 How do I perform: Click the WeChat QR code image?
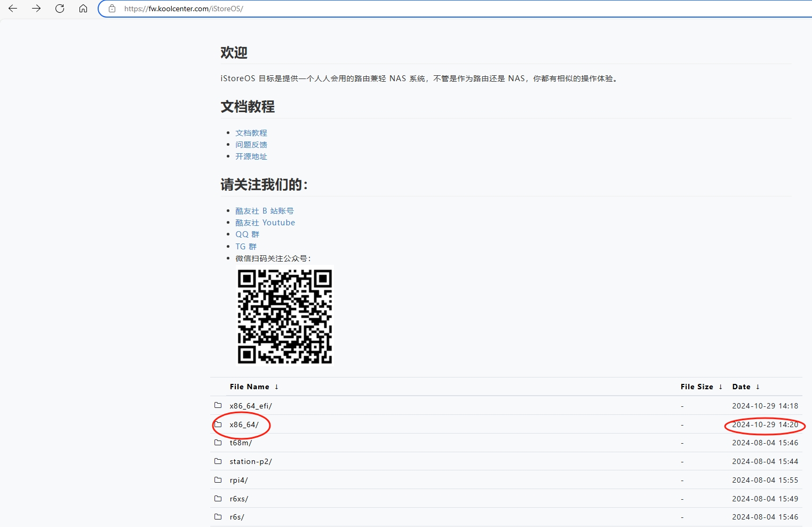point(285,316)
